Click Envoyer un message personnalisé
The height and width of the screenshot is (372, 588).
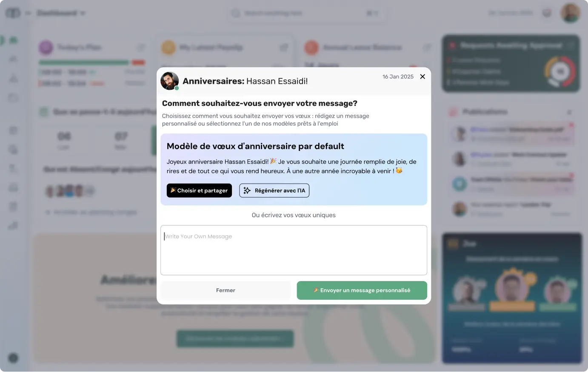click(362, 290)
